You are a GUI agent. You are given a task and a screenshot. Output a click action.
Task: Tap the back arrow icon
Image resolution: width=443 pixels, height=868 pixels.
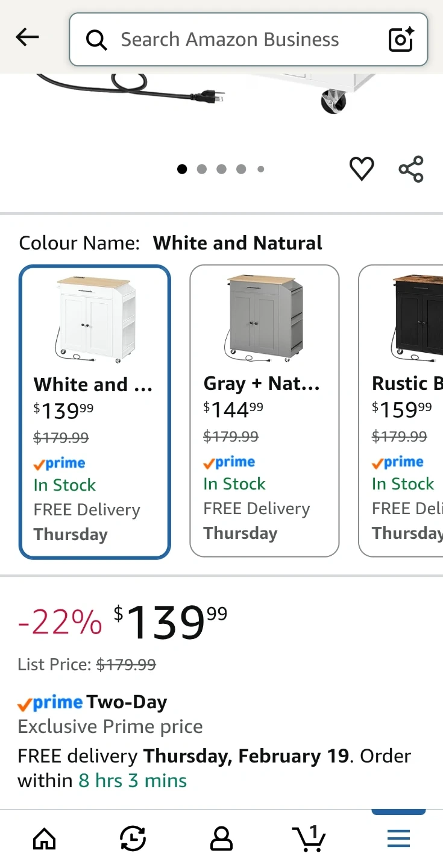click(27, 38)
